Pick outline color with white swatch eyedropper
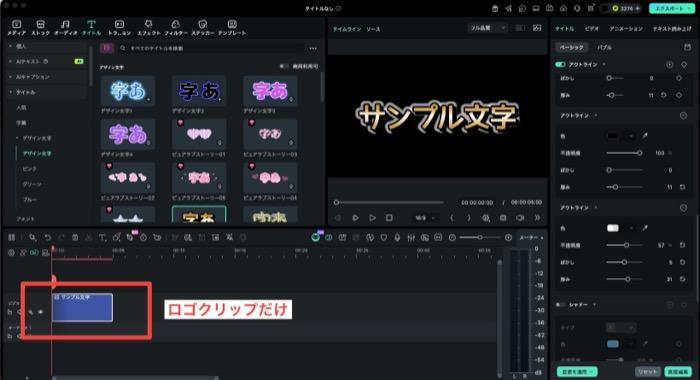Viewport: 700px width, 380px height. [x=645, y=228]
